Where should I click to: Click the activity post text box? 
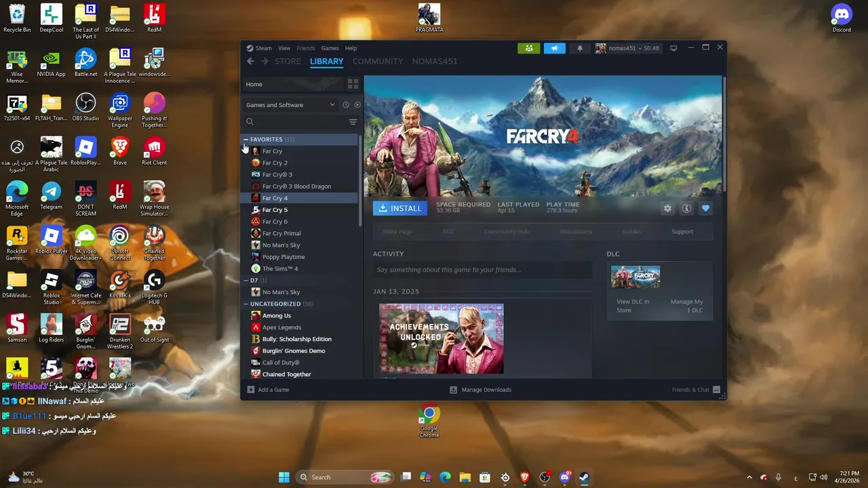click(x=482, y=270)
